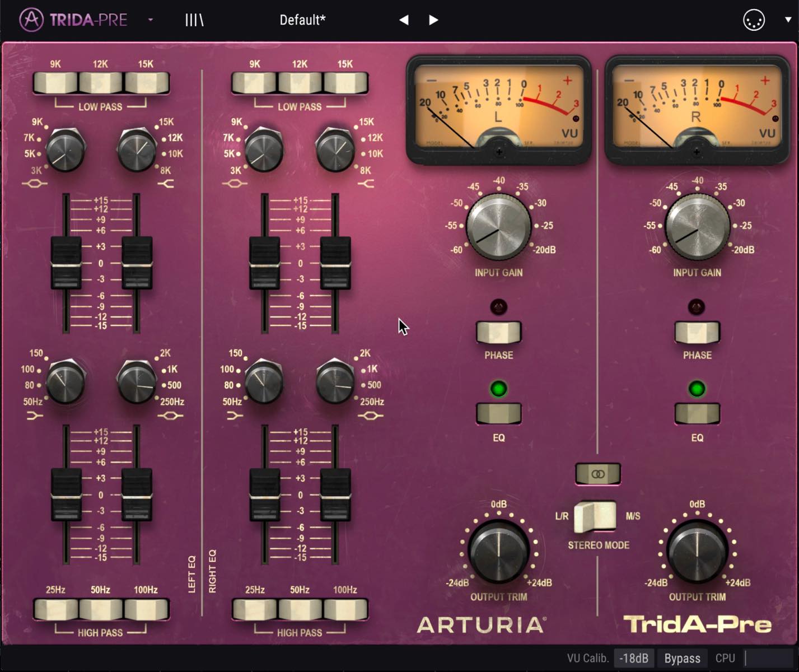This screenshot has width=799, height=672.
Task: Click Left EQ bell curve icon under 3K
Action: 35,184
